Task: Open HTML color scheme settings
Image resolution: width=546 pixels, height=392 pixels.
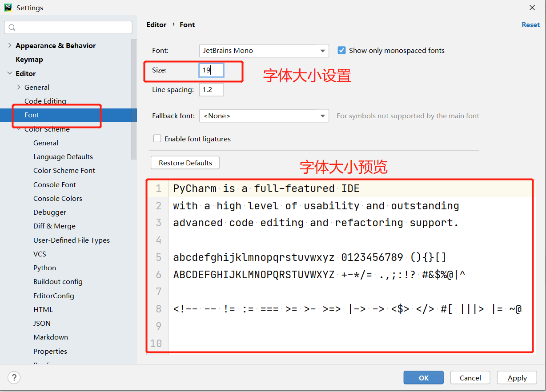Action: pos(43,309)
